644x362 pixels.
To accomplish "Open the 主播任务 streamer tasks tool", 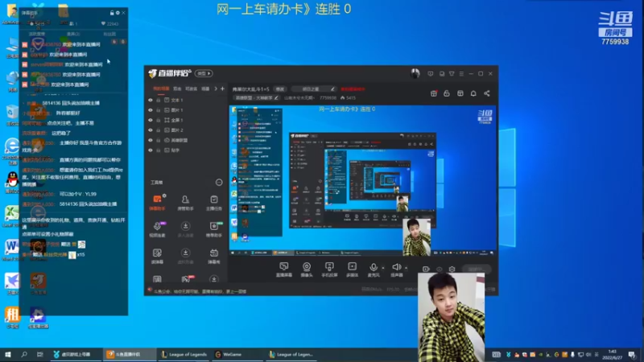I will click(x=214, y=203).
